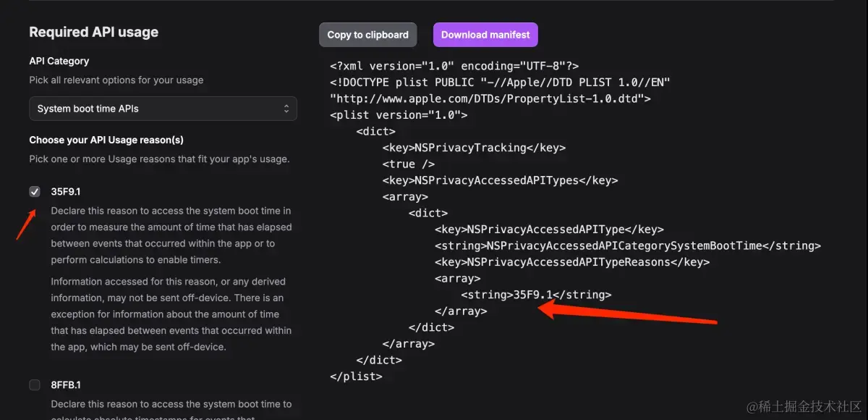Click the 35F9.1 string in XML

pos(536,295)
